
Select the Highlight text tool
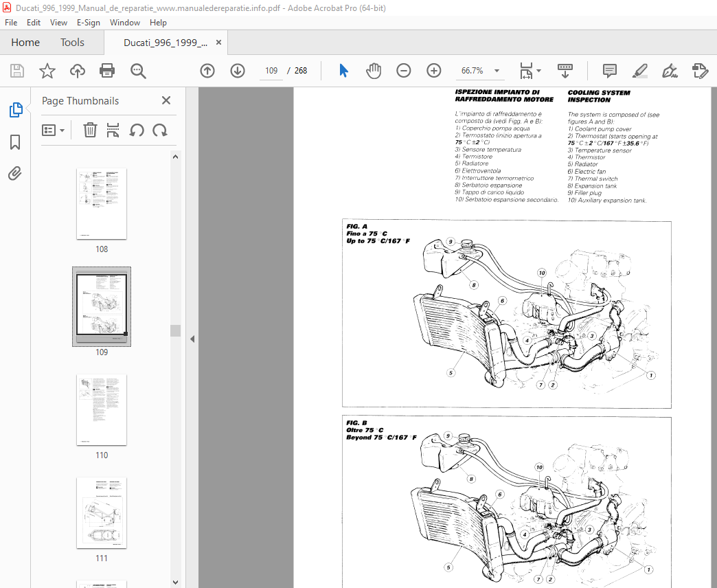tap(639, 71)
